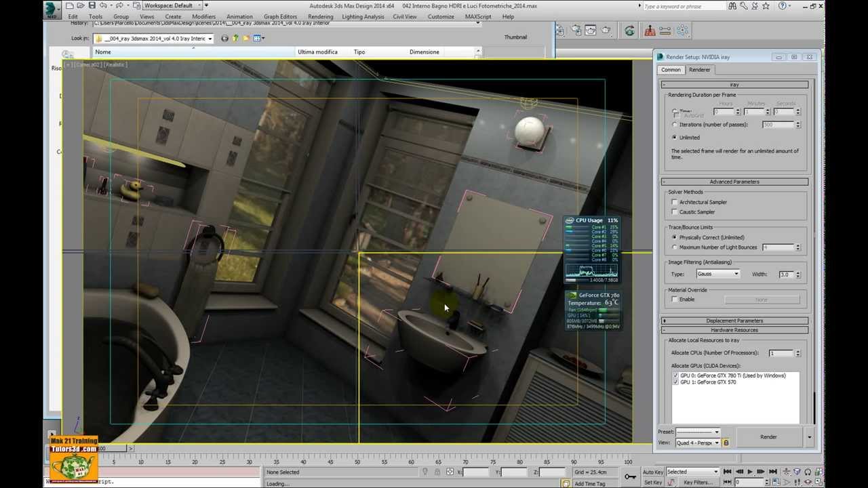The image size is (868, 488).
Task: Enable the Architectural Sampler checkbox
Action: [x=675, y=202]
